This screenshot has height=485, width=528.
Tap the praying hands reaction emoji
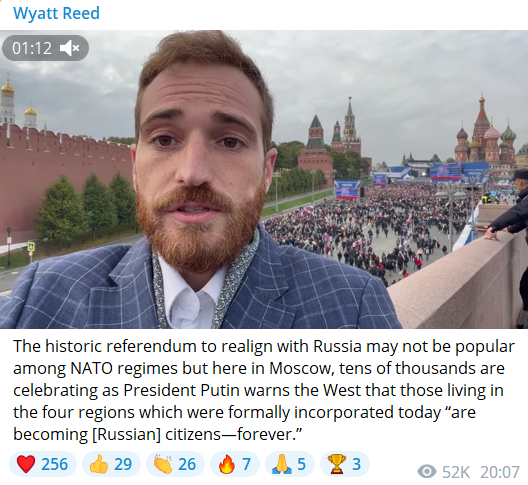point(282,464)
